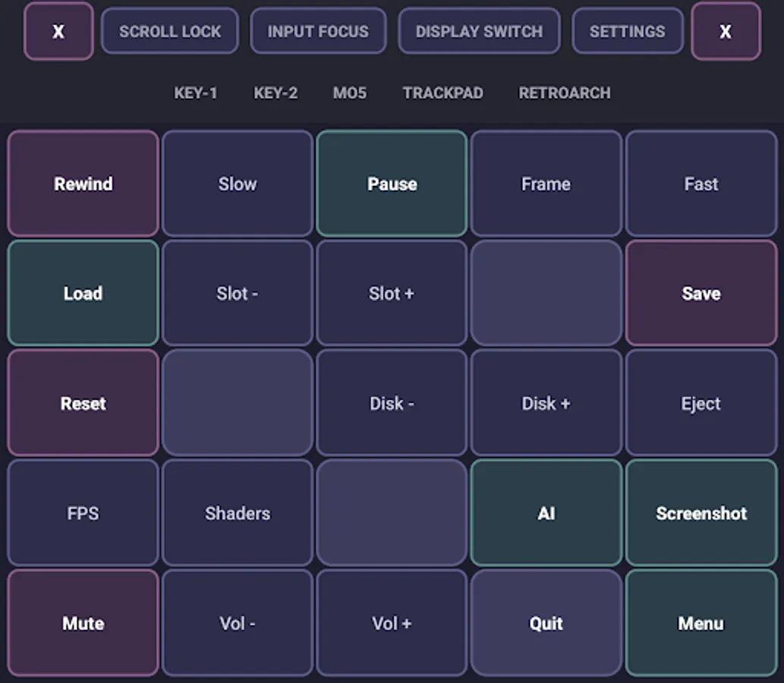
Task: Pause the emulator
Action: [x=392, y=184]
